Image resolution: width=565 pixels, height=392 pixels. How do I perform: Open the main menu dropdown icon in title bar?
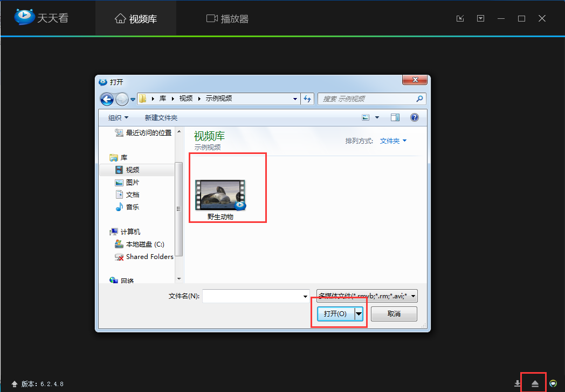tap(480, 18)
